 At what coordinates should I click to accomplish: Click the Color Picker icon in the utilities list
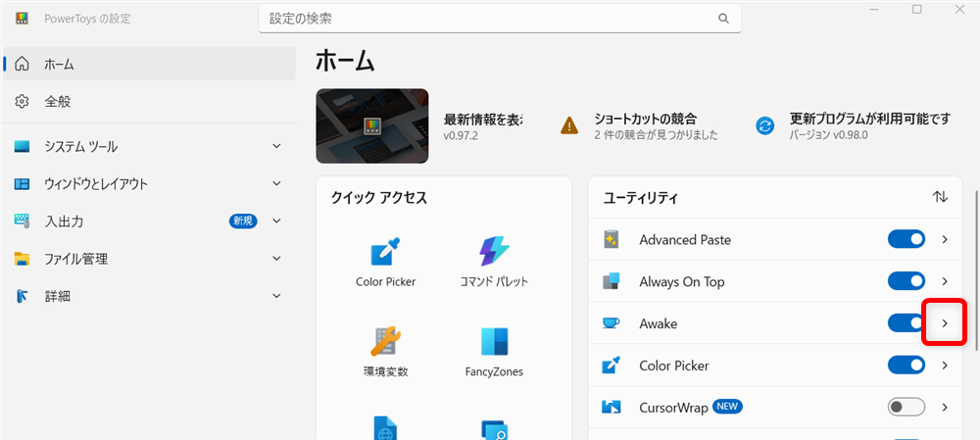(611, 365)
